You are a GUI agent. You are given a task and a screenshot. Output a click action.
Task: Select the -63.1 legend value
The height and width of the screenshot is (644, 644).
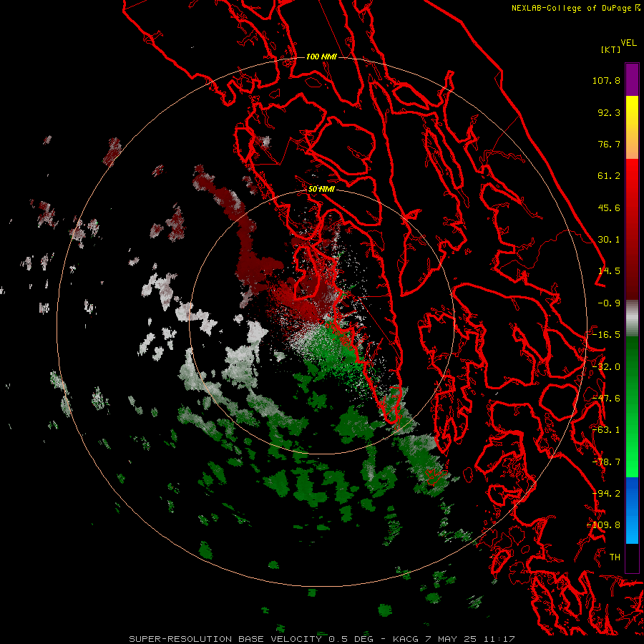606,430
